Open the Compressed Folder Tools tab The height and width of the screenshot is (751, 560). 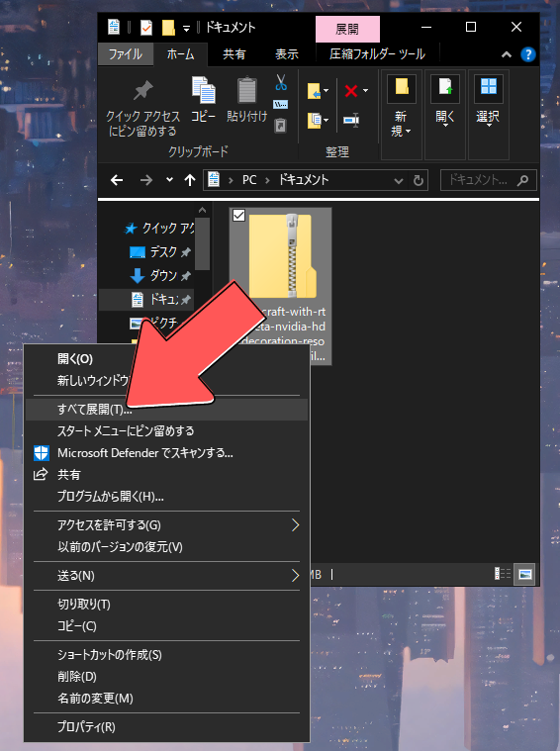click(x=377, y=54)
